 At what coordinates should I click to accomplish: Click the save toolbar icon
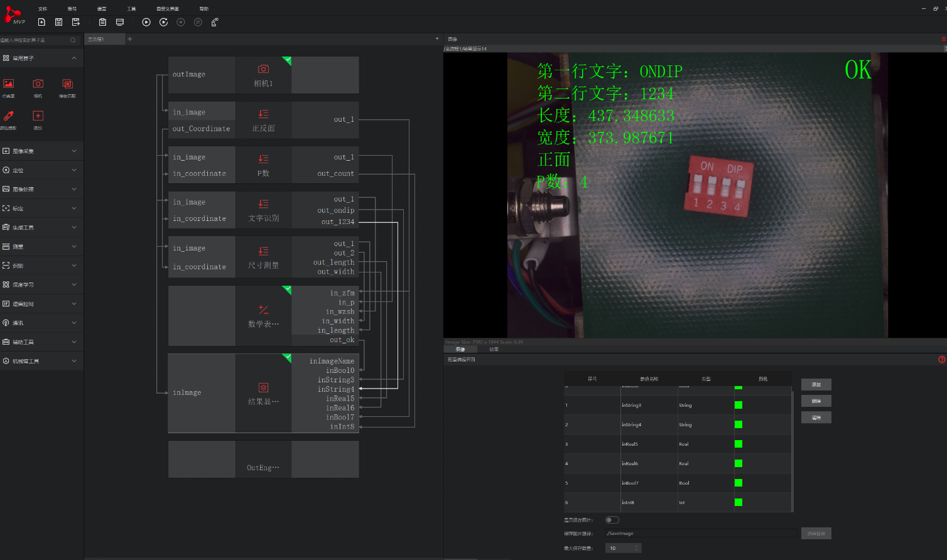(58, 22)
